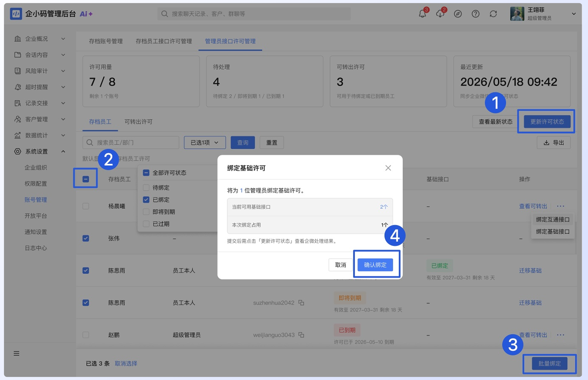Click the 数据统计 chart icon

tap(18, 135)
